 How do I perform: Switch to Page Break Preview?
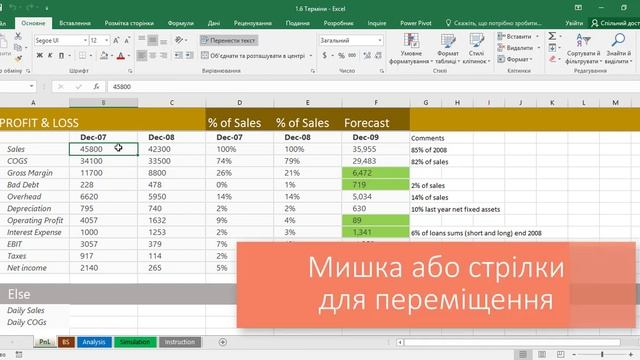point(561,354)
